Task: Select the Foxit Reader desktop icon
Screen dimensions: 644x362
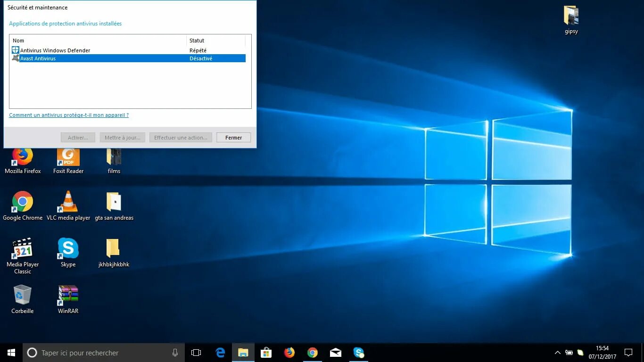Action: pyautogui.click(x=68, y=161)
